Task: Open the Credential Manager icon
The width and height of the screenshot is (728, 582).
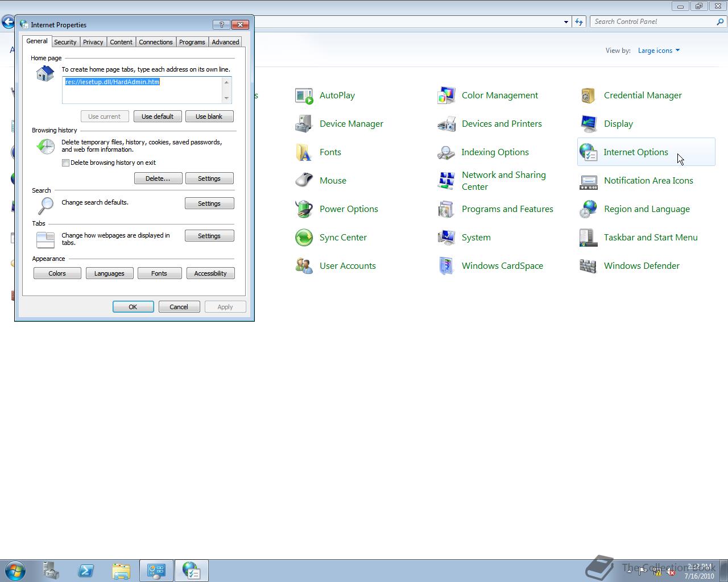Action: (589, 95)
